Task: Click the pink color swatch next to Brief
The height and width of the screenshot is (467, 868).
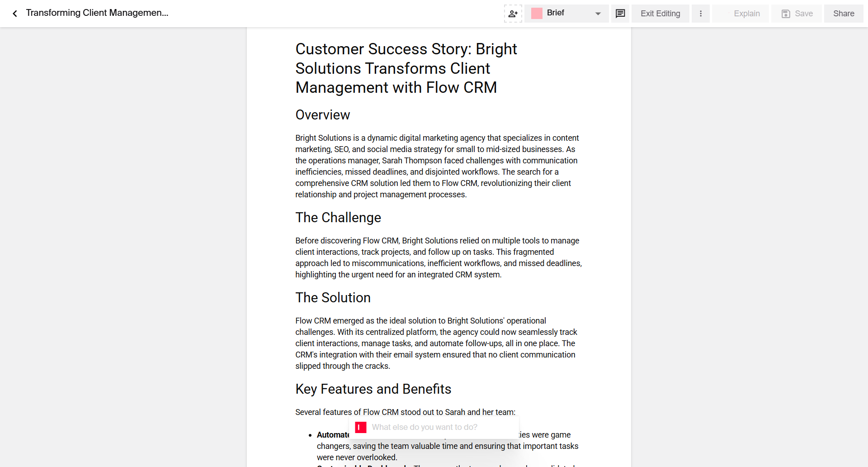Action: tap(537, 13)
